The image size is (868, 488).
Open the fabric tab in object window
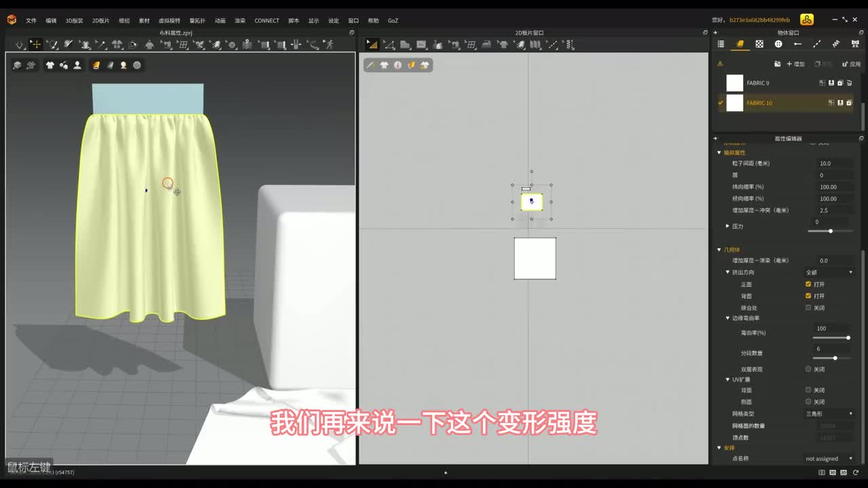coord(740,44)
